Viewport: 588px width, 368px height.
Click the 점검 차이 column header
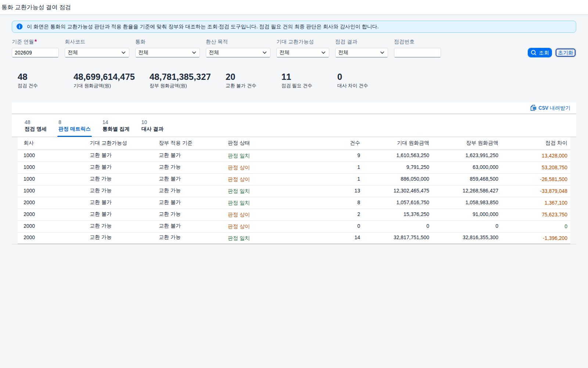556,143
